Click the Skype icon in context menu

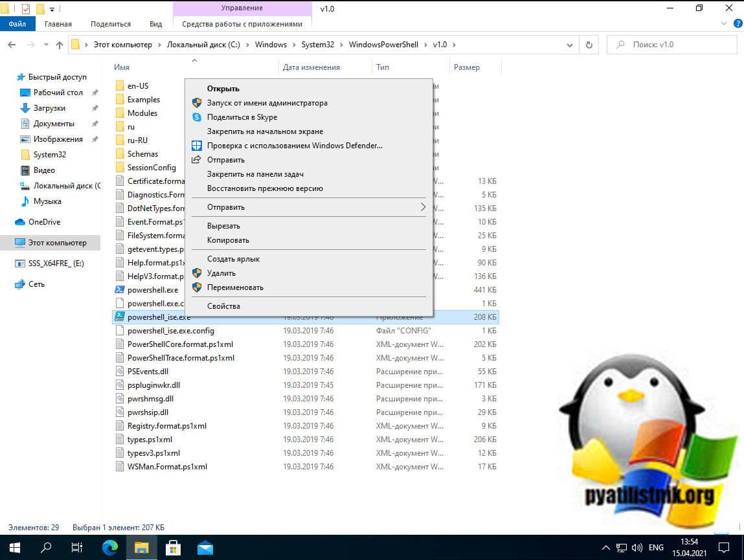pos(196,117)
